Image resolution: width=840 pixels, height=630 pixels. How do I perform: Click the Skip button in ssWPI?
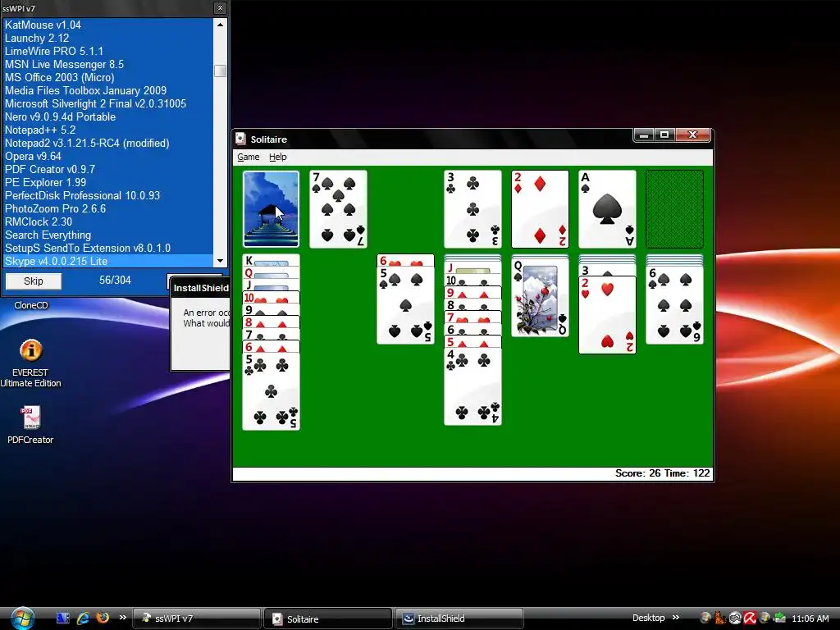pos(33,281)
